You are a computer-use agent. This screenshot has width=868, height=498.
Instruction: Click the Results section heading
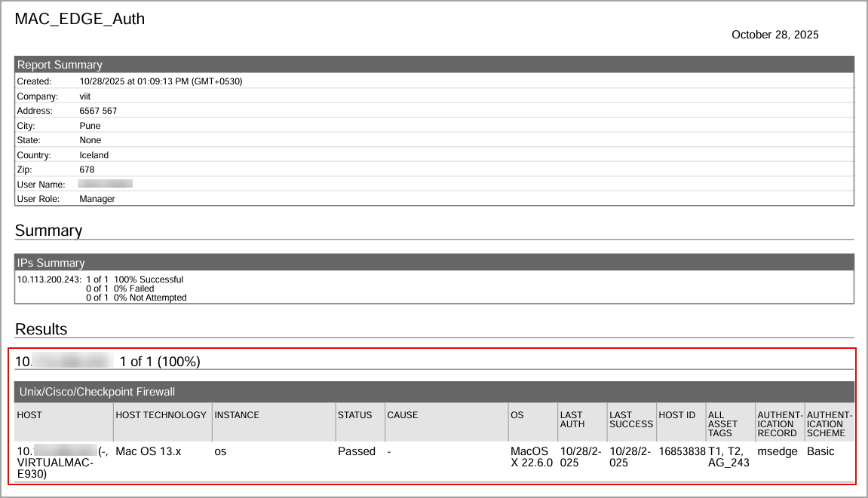click(x=41, y=329)
